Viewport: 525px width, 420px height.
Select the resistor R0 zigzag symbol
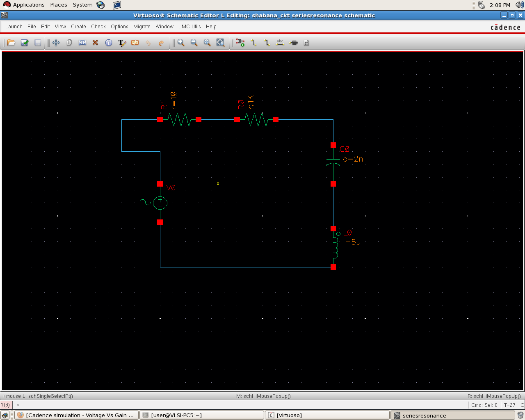point(256,120)
